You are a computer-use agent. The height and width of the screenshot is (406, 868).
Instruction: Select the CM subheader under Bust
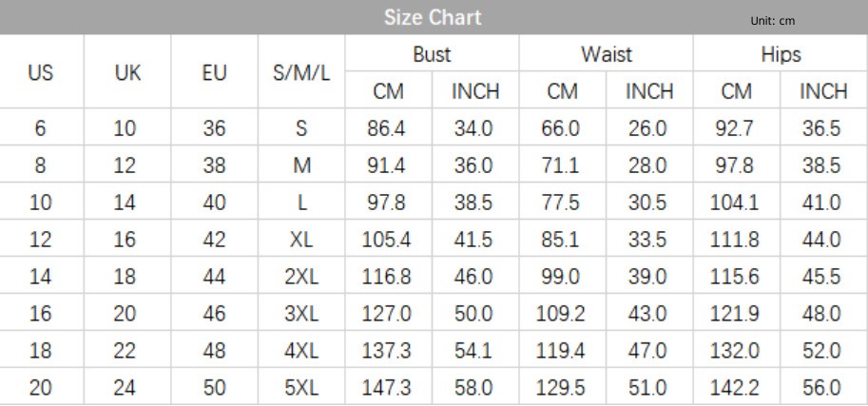(x=388, y=91)
